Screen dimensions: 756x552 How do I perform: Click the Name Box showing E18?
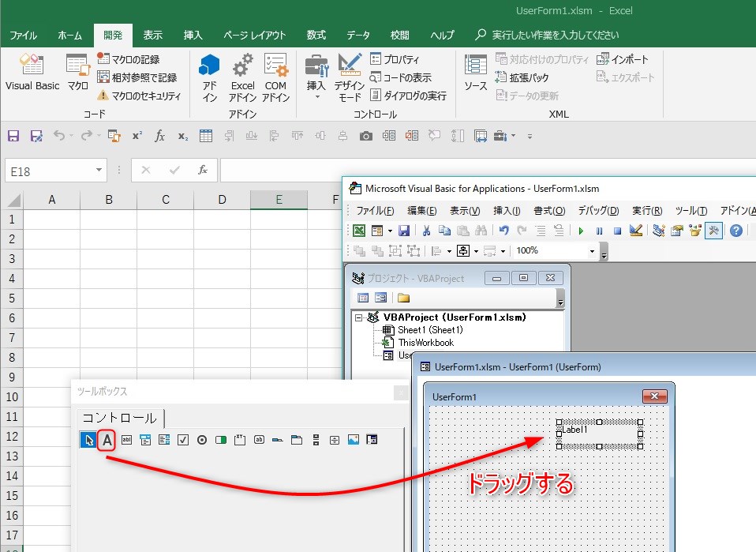(50, 171)
